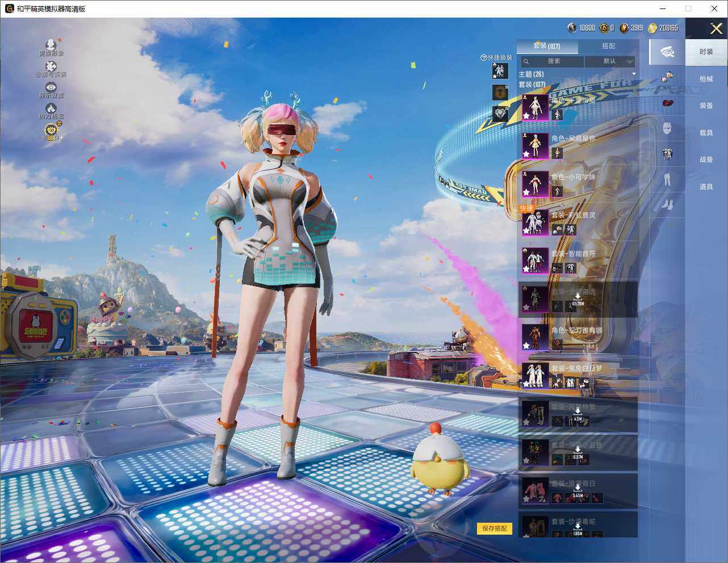Toggle the star on 兔兔白日梦 set

[x=526, y=384]
